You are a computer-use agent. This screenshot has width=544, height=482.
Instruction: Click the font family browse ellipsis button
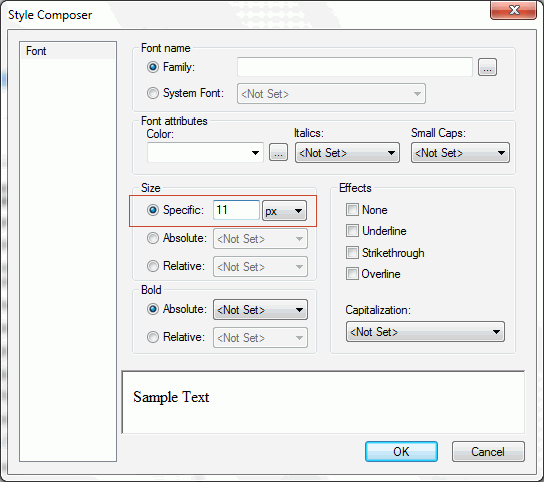(x=487, y=67)
